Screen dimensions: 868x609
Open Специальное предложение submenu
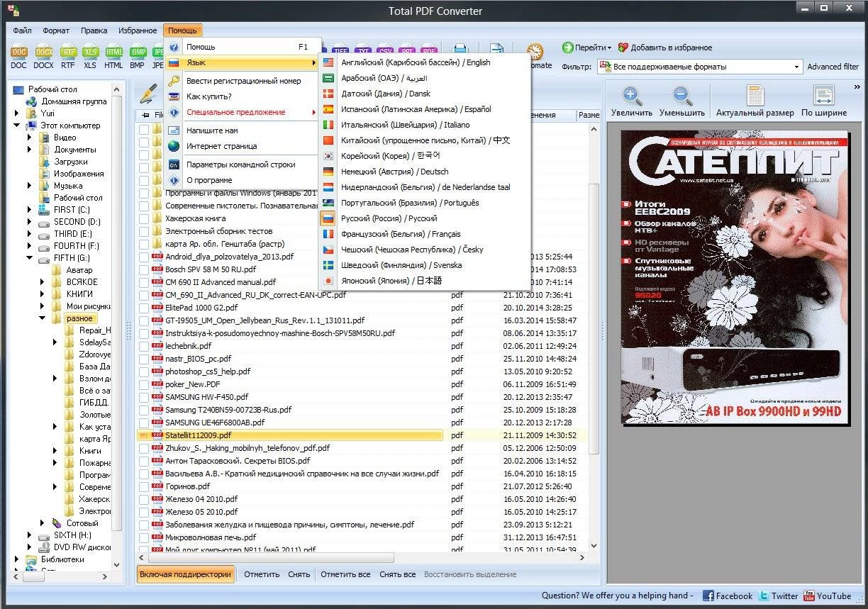243,112
